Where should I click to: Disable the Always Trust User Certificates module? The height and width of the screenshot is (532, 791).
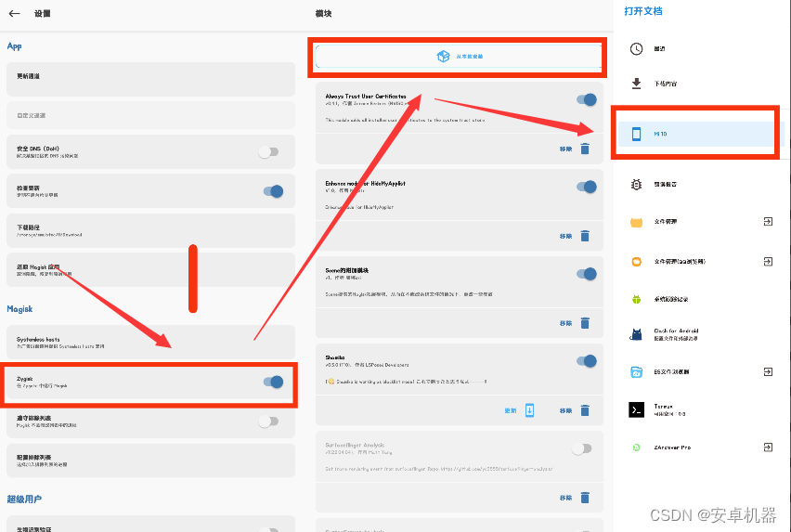click(586, 99)
